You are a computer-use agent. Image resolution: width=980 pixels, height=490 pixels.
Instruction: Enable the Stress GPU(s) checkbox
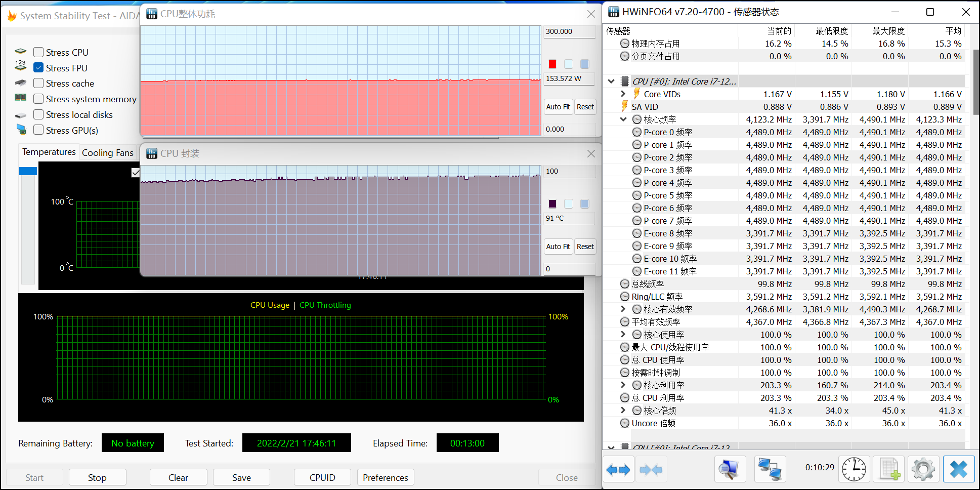coord(38,130)
